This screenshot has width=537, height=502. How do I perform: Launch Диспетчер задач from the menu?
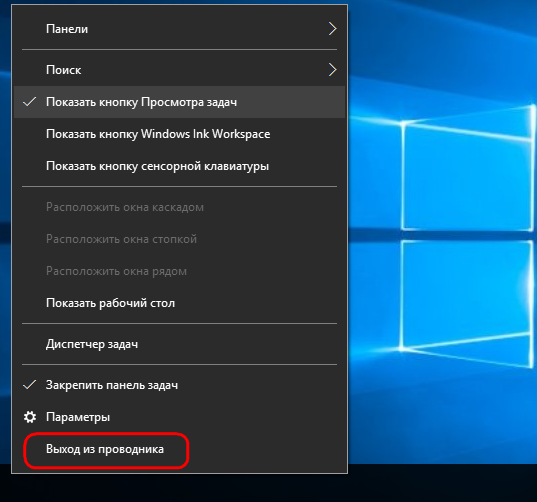coord(179,344)
